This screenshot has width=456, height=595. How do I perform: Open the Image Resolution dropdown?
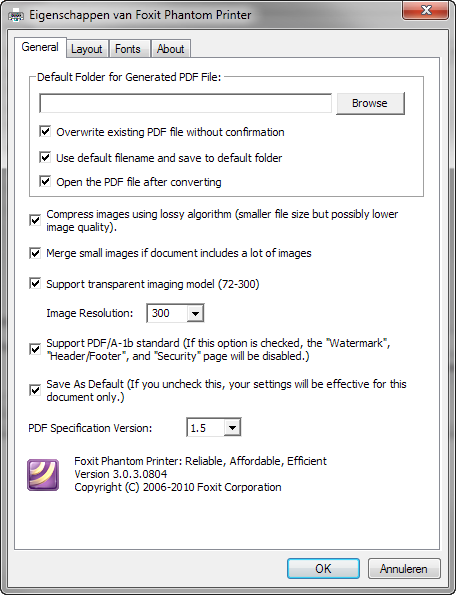175,313
